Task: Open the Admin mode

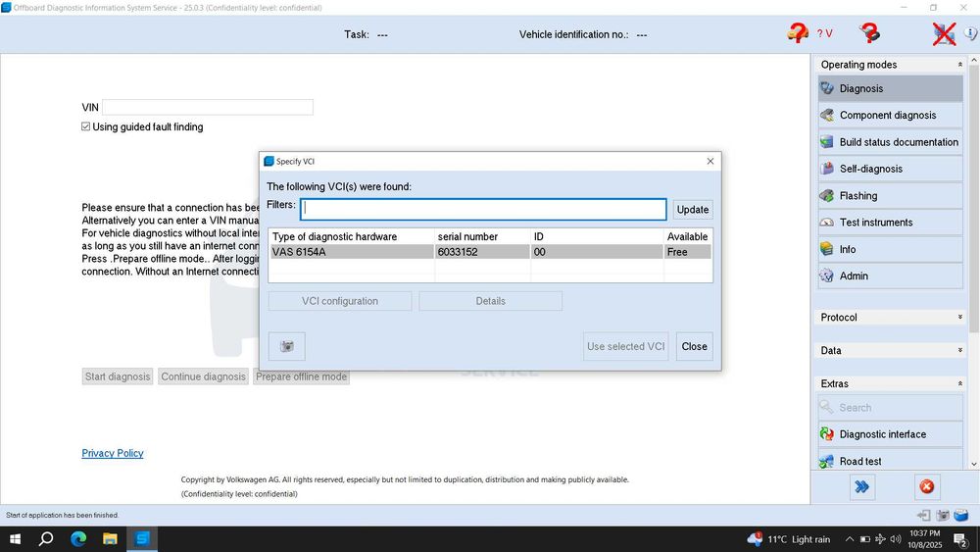Action: [x=890, y=276]
